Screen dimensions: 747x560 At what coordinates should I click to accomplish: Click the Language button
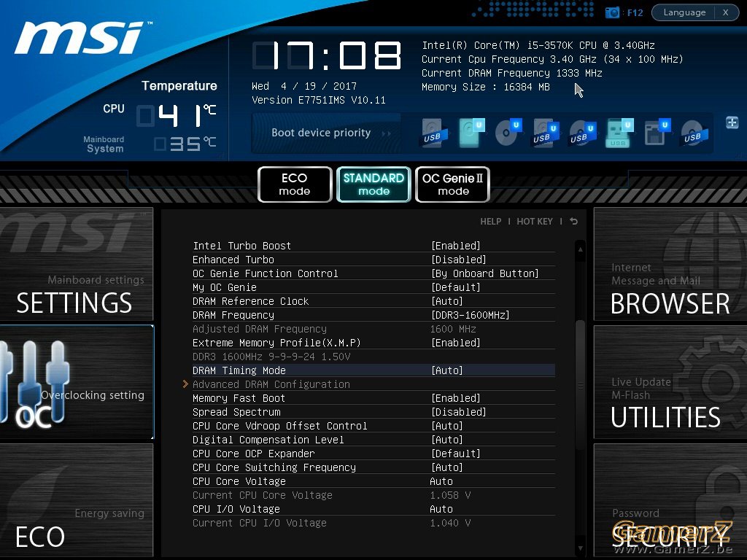pyautogui.click(x=684, y=12)
